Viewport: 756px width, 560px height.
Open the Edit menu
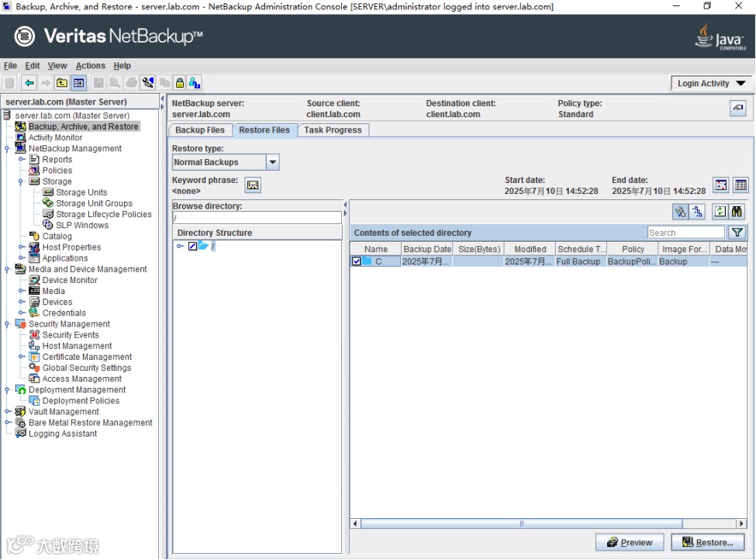tap(33, 66)
